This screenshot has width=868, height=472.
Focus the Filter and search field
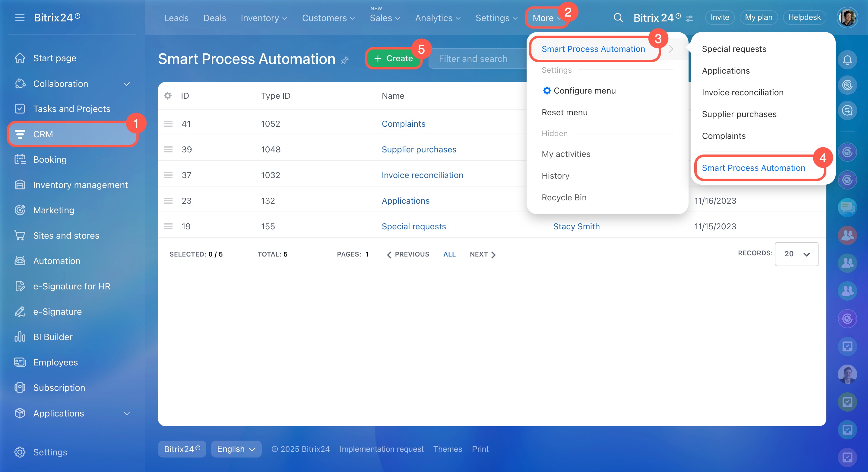point(478,59)
